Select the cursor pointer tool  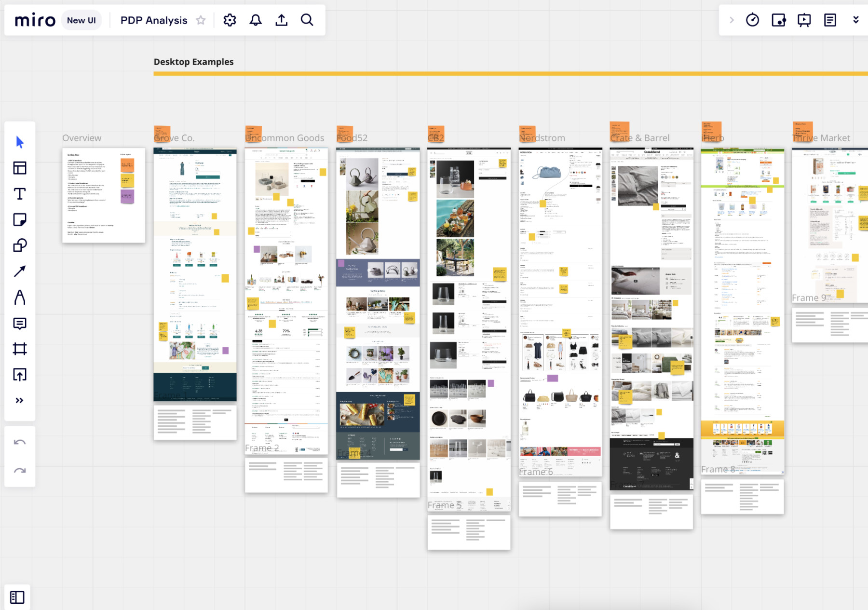[20, 142]
